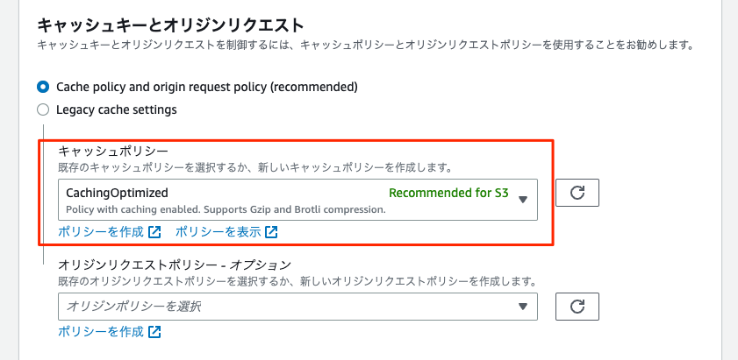Viewport: 738px width, 360px height.
Task: Click the オリジンポリシーを選択 placeholder field
Action: (297, 307)
